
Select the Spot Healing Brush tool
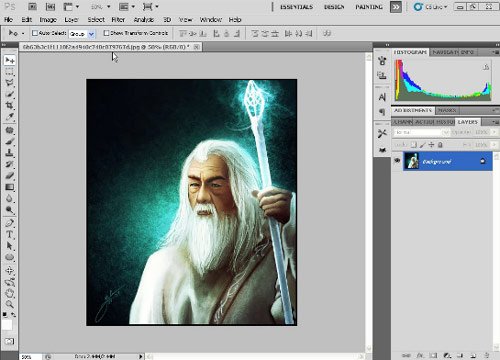(x=10, y=130)
